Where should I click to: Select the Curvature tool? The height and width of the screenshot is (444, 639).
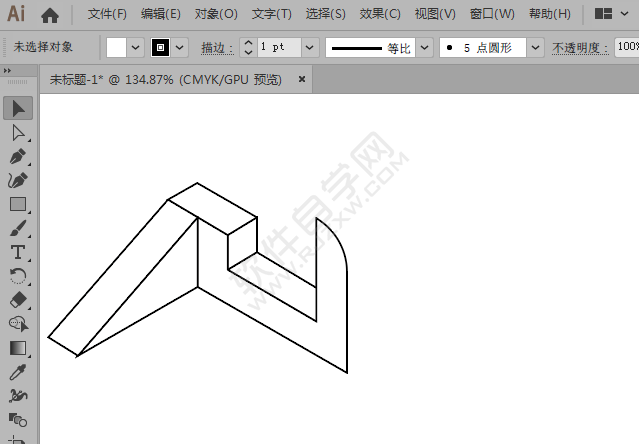(18, 180)
